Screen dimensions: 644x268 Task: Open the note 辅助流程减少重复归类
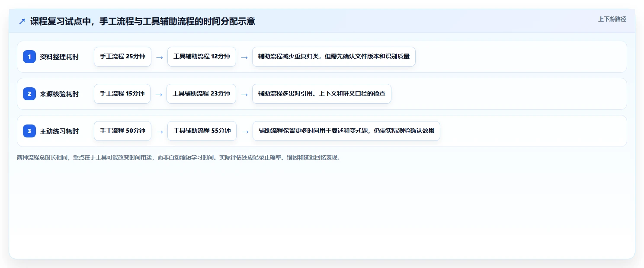coord(334,57)
